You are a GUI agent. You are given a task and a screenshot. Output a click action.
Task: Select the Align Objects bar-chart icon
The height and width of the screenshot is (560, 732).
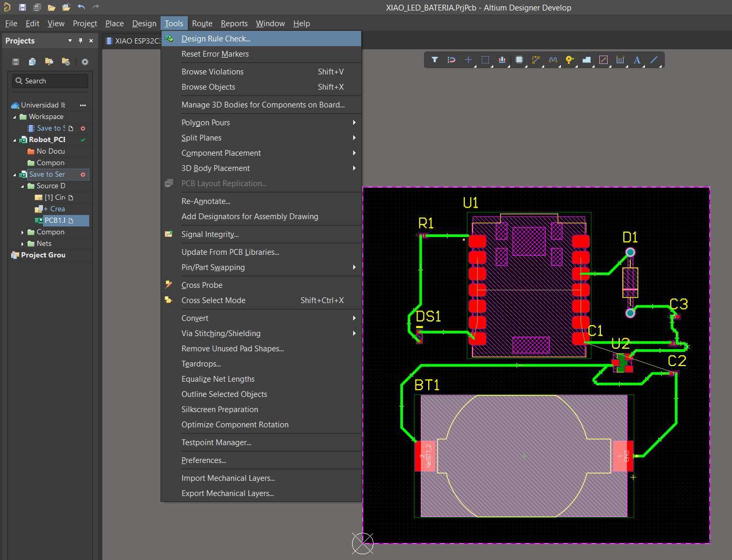tap(502, 60)
